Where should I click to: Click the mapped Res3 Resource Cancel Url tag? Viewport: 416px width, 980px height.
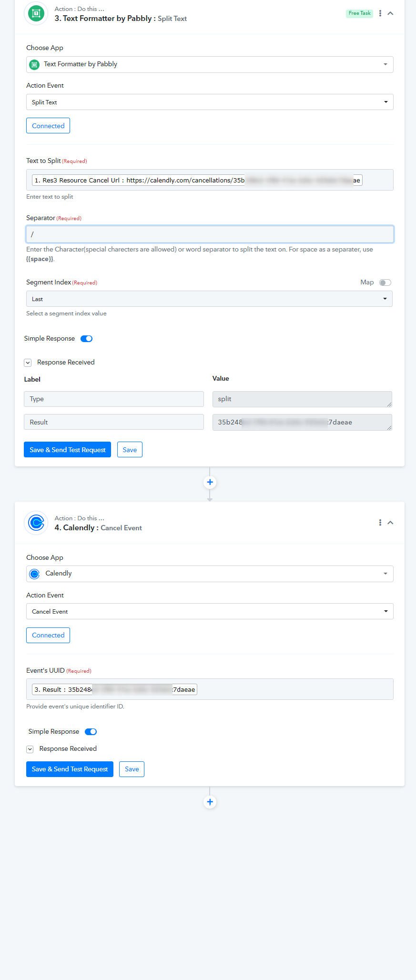pos(197,180)
